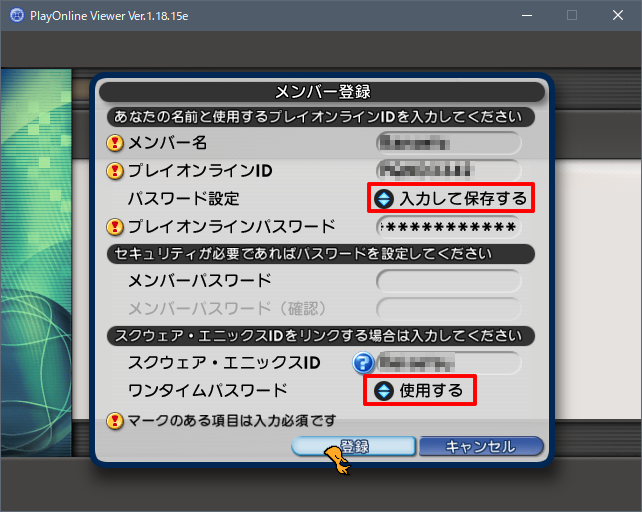Focus the メンバー名 input field
Image resolution: width=642 pixels, height=512 pixels.
click(449, 143)
